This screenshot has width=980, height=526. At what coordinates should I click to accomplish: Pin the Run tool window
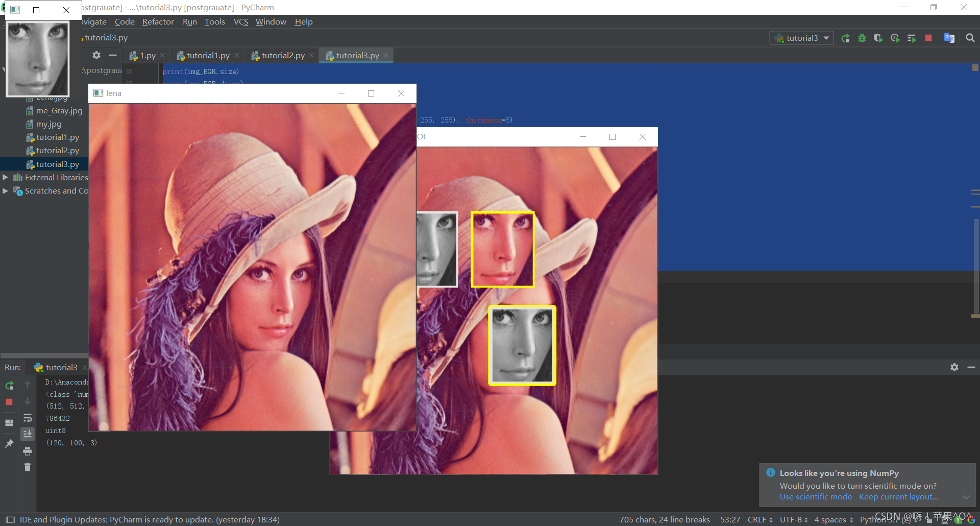[x=9, y=444]
